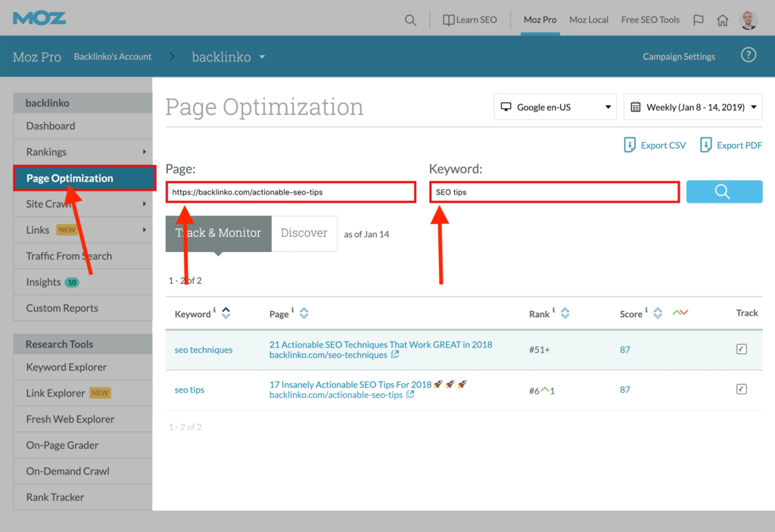Click the help question mark icon
775x532 pixels.
point(748,56)
